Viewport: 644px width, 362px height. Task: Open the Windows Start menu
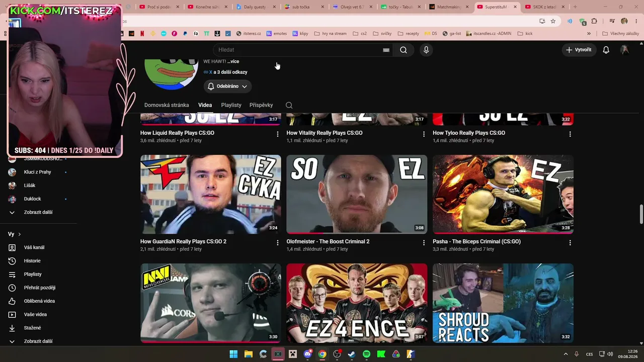click(x=233, y=354)
